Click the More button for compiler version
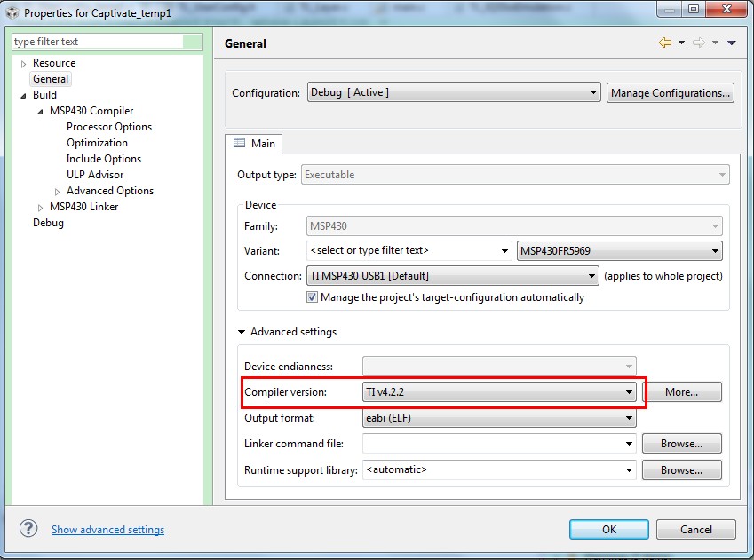Screen dimensions: 754x560 pos(681,391)
